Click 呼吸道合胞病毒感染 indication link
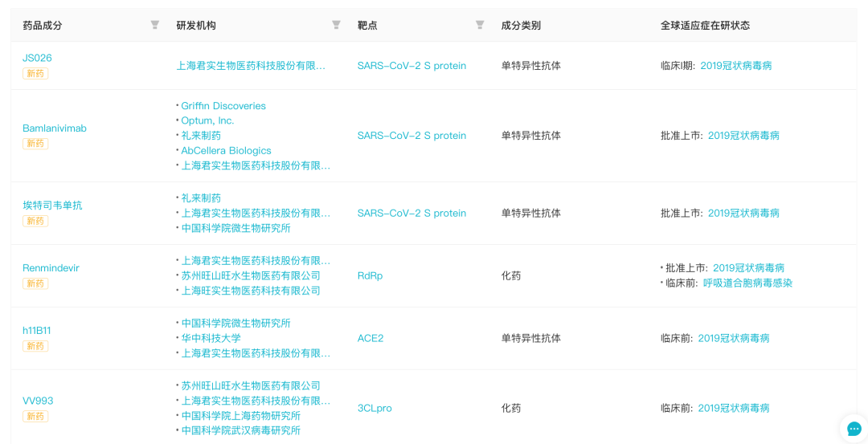The width and height of the screenshot is (868, 444). [747, 283]
